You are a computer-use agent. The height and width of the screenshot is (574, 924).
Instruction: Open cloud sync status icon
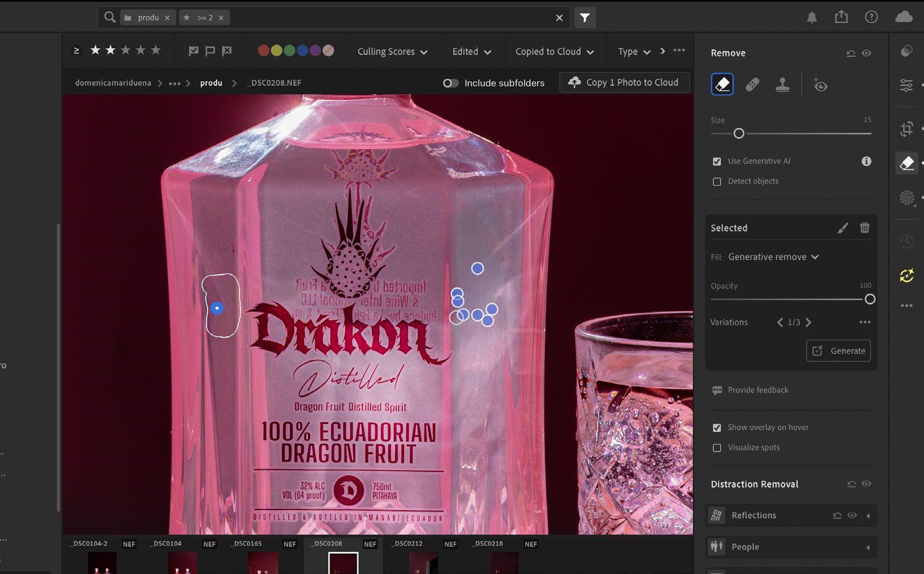tap(904, 17)
